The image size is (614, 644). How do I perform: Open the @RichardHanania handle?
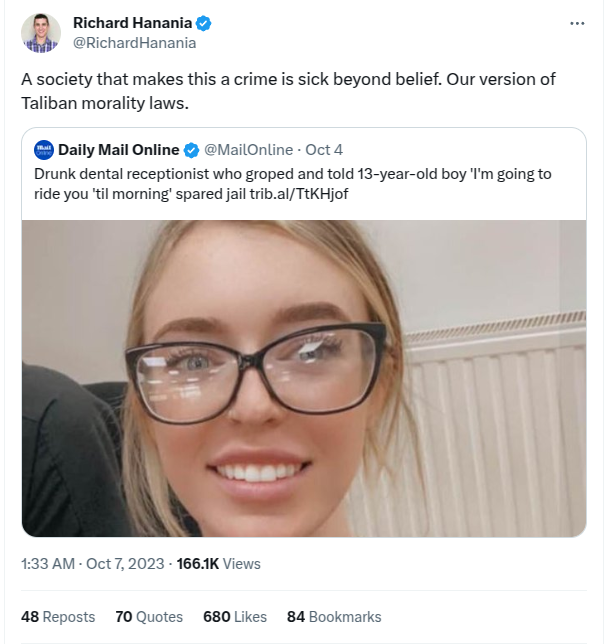[x=134, y=43]
